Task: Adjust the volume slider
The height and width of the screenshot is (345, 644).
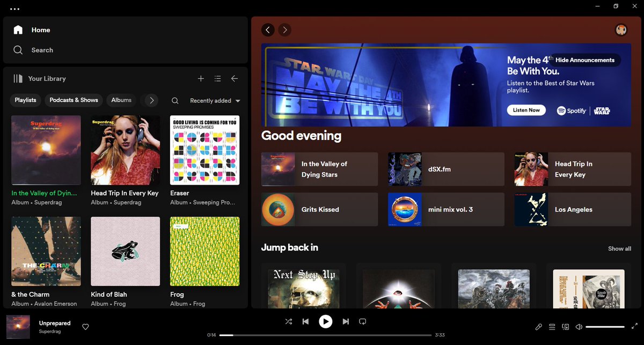Action: click(x=605, y=327)
